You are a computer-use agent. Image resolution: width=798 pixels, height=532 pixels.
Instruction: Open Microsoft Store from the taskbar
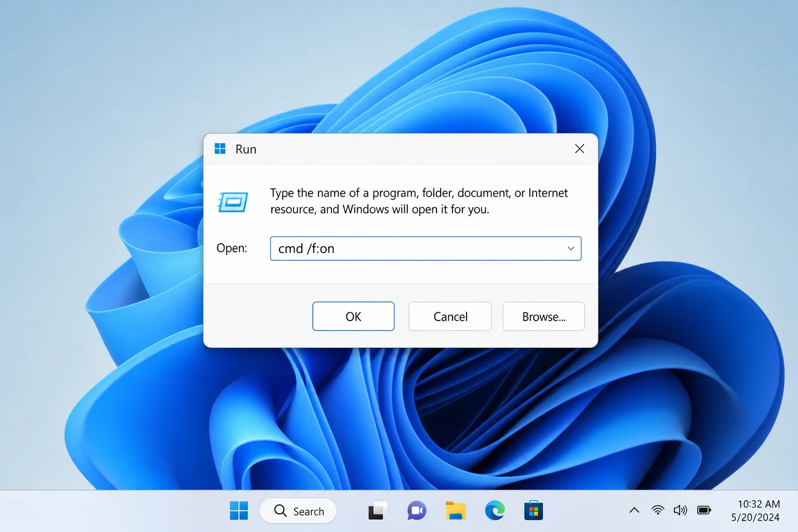(x=534, y=511)
